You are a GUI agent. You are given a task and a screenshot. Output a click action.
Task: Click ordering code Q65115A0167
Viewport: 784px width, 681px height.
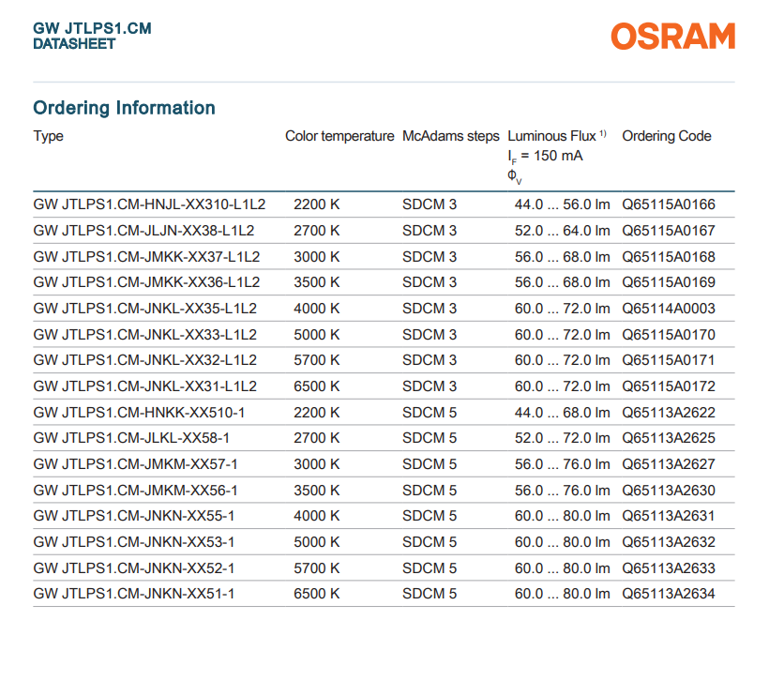pyautogui.click(x=669, y=231)
